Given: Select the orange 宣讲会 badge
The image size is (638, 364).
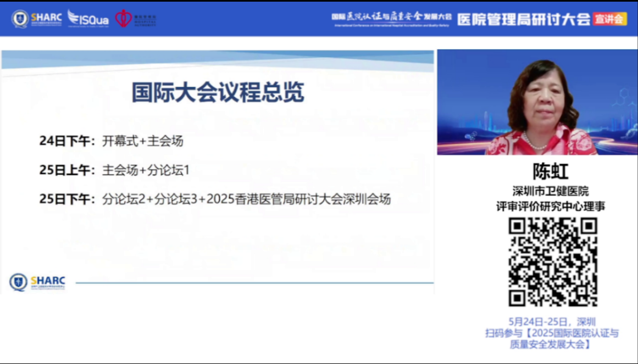Looking at the screenshot, I should click(609, 19).
